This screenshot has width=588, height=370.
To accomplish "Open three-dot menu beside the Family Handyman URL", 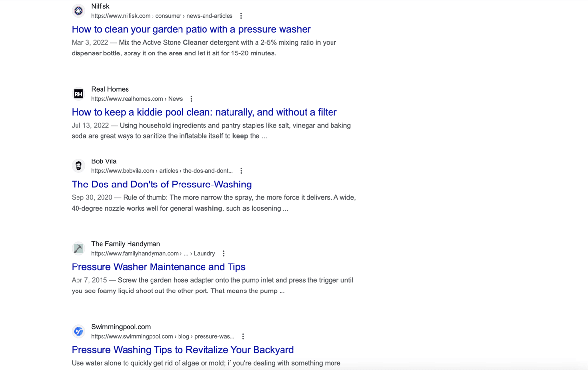I will [x=224, y=253].
